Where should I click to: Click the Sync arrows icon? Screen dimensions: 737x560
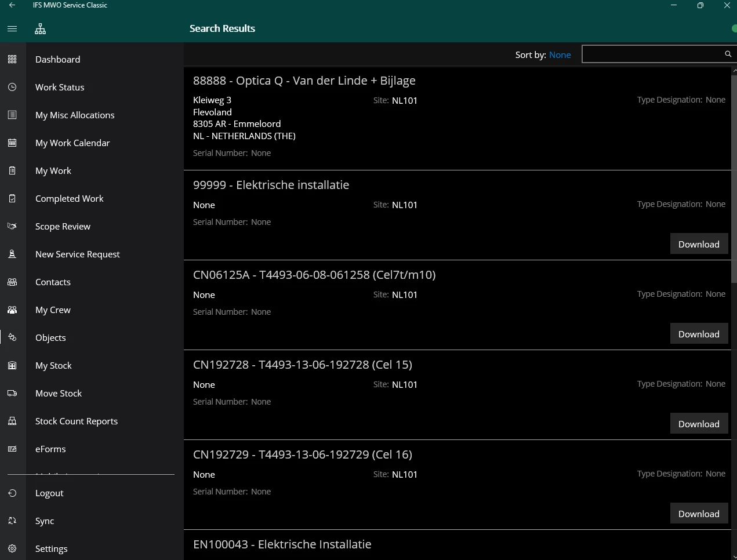click(x=12, y=521)
